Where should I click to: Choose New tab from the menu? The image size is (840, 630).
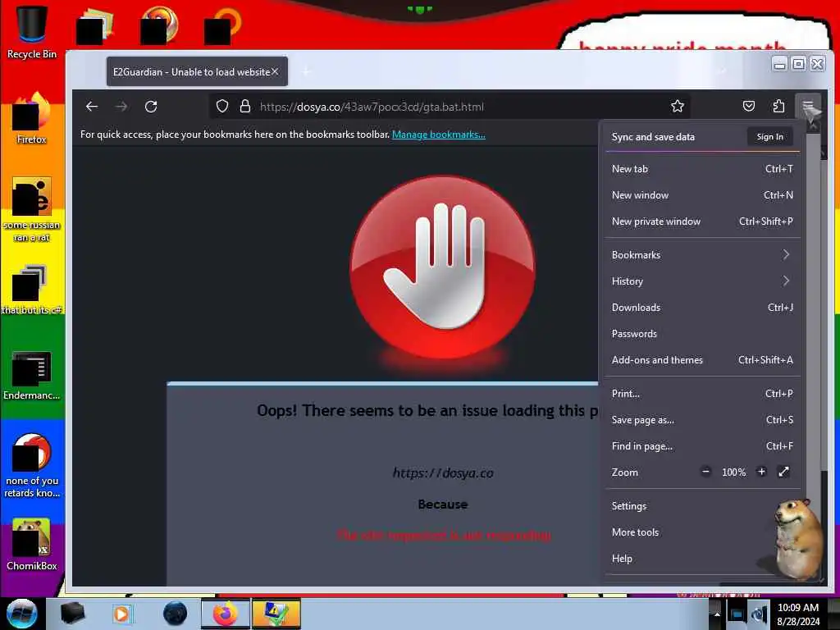(702, 169)
